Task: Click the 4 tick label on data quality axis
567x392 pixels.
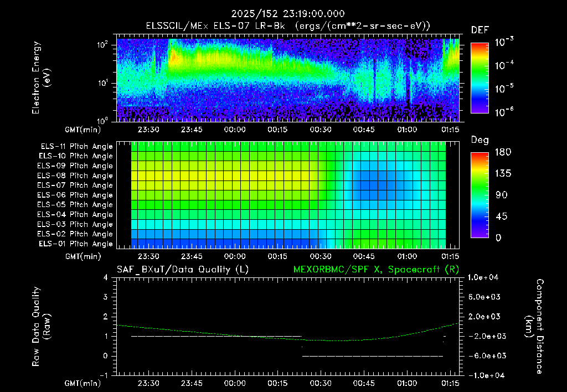Action: click(106, 277)
